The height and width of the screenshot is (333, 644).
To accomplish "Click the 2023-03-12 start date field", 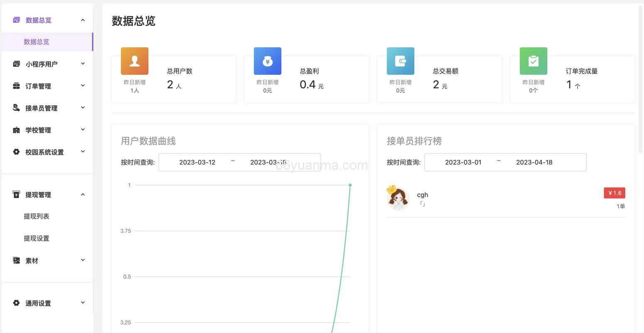I will [197, 161].
